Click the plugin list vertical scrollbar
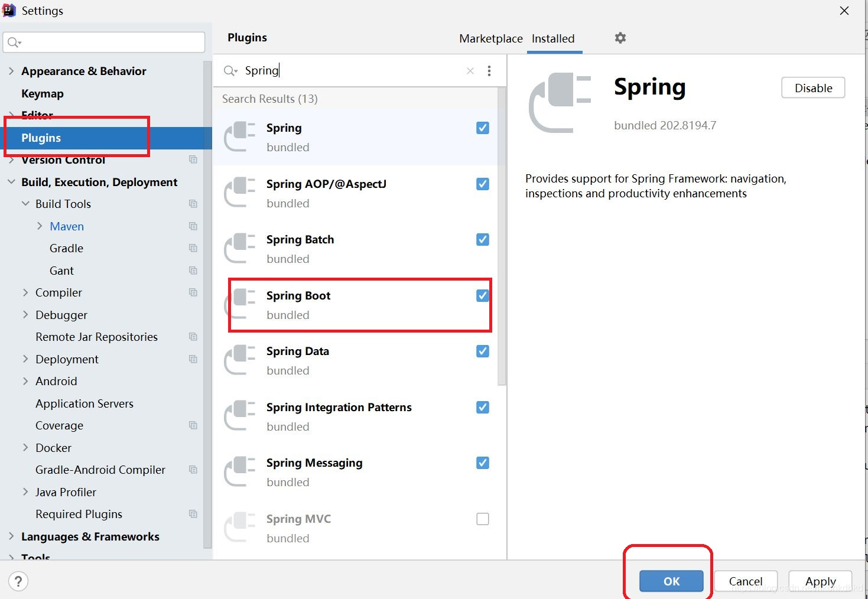868x599 pixels. pyautogui.click(x=502, y=236)
